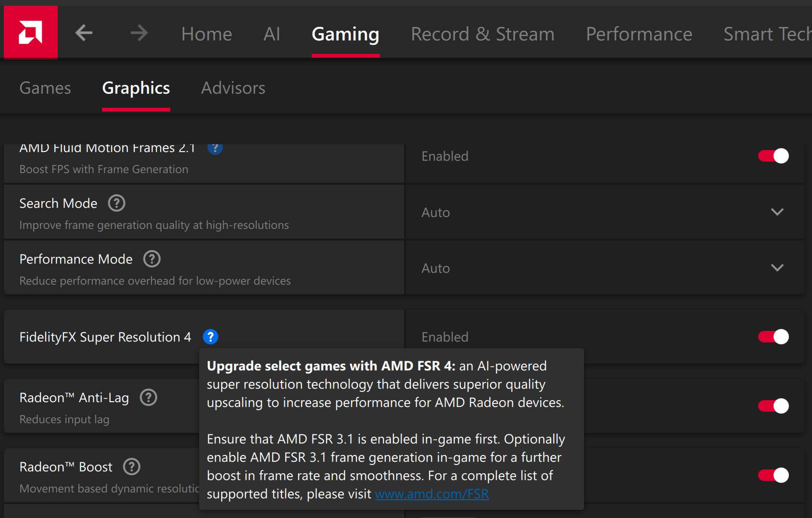
Task: Switch to the Advisors sub-tab
Action: tap(233, 88)
